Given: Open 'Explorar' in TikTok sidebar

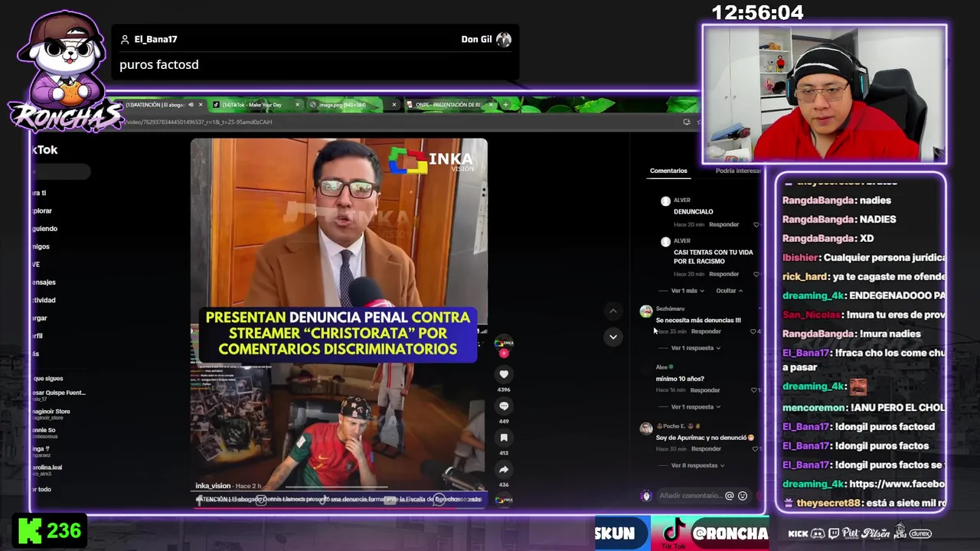Looking at the screenshot, I should coord(42,210).
